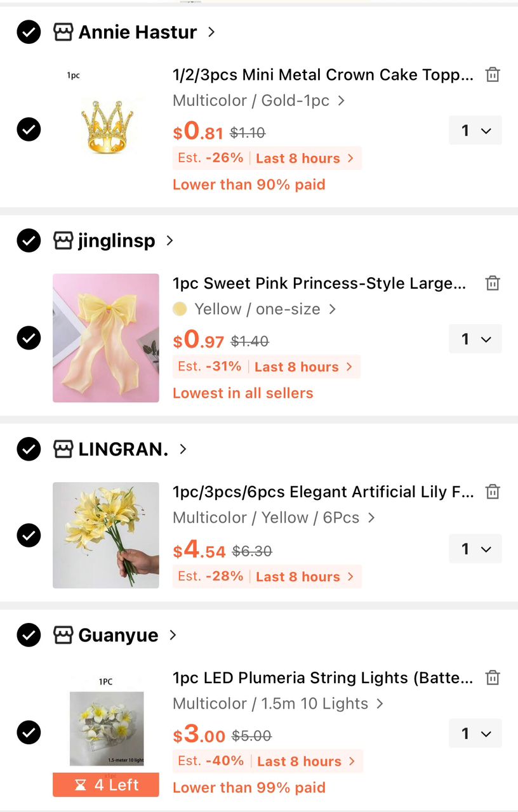Tap the Guanyue store icon
Image resolution: width=518 pixels, height=812 pixels.
pyautogui.click(x=63, y=634)
